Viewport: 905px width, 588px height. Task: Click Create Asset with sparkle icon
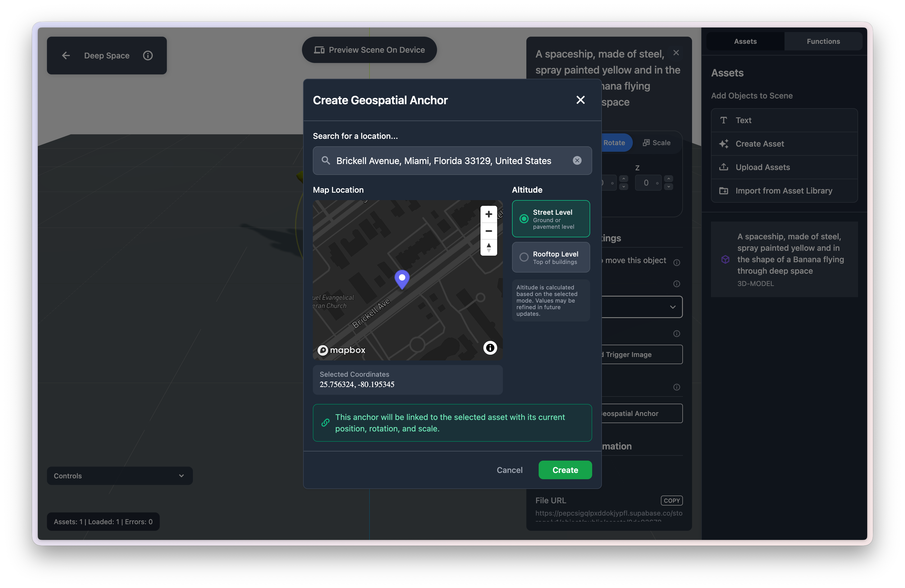click(x=784, y=144)
